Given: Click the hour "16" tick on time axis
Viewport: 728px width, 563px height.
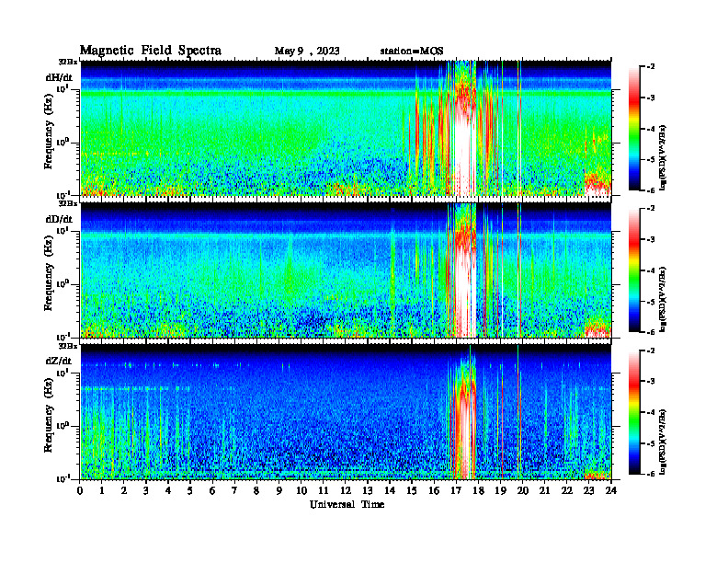Looking at the screenshot, I should (434, 491).
